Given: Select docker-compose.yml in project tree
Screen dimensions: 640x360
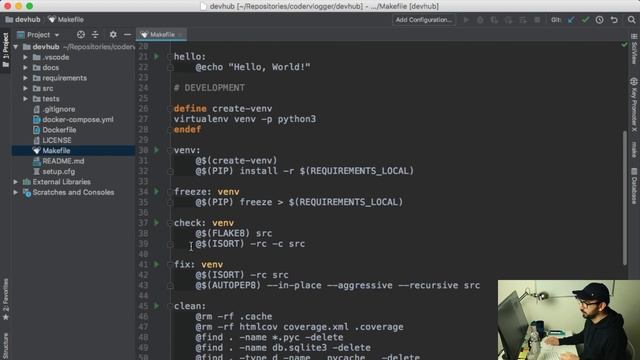Looking at the screenshot, I should (73, 120).
